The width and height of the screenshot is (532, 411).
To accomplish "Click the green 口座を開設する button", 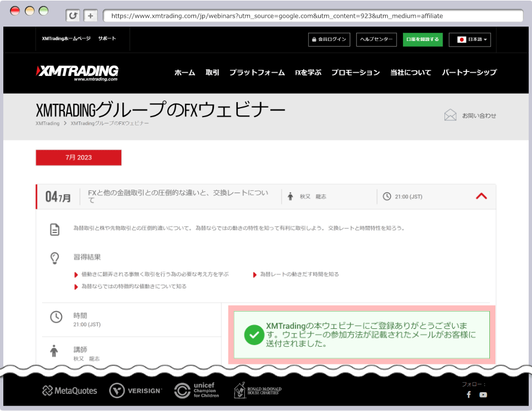I will tap(422, 39).
